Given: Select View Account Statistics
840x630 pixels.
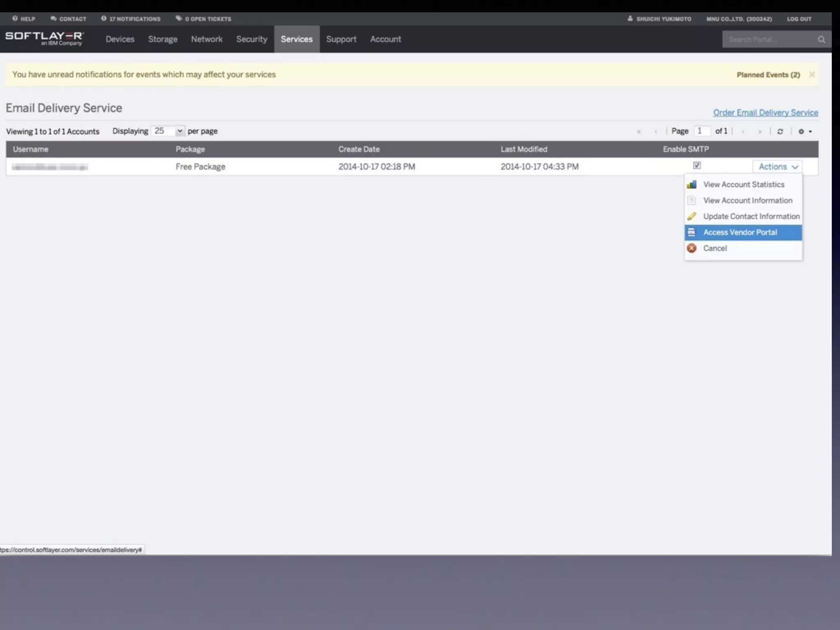Looking at the screenshot, I should click(x=743, y=185).
